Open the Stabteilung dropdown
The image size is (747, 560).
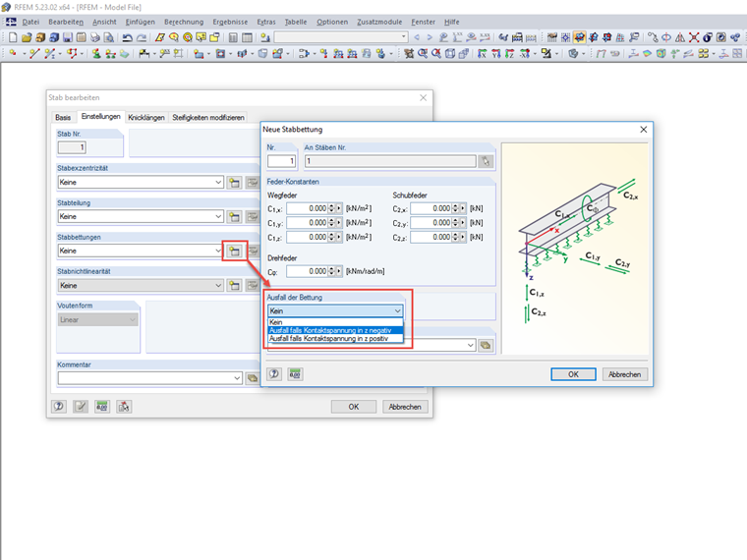pos(218,217)
